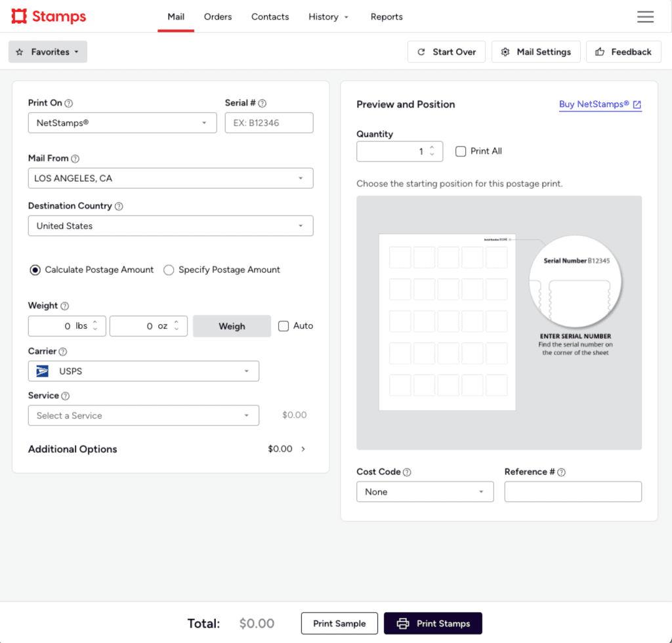Image resolution: width=672 pixels, height=643 pixels.
Task: Click the Serial # help icon
Action: click(x=262, y=103)
